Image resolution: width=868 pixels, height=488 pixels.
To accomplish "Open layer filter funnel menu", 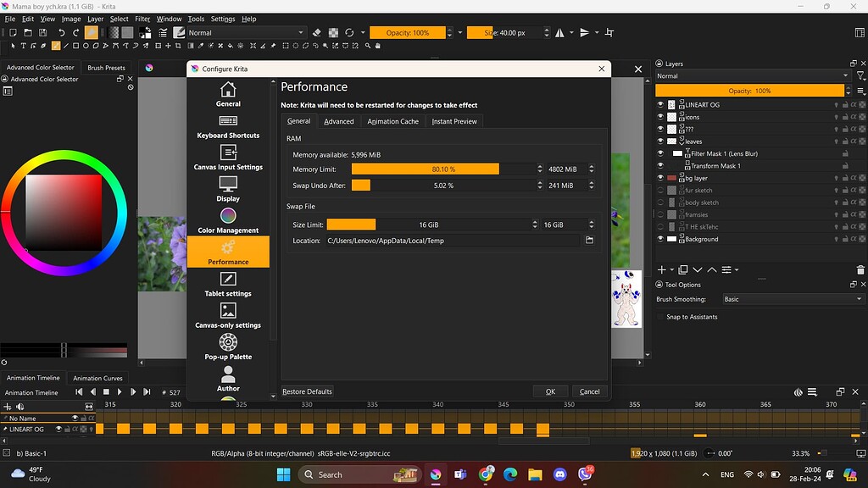I will 860,75.
